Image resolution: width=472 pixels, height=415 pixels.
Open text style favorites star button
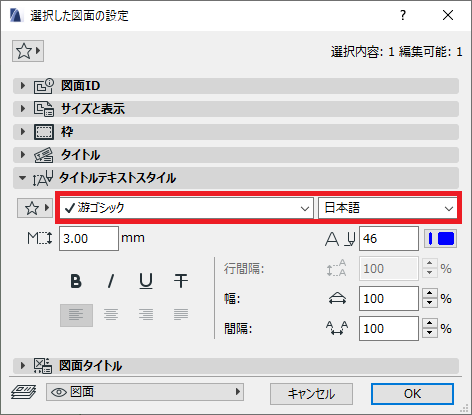(35, 208)
